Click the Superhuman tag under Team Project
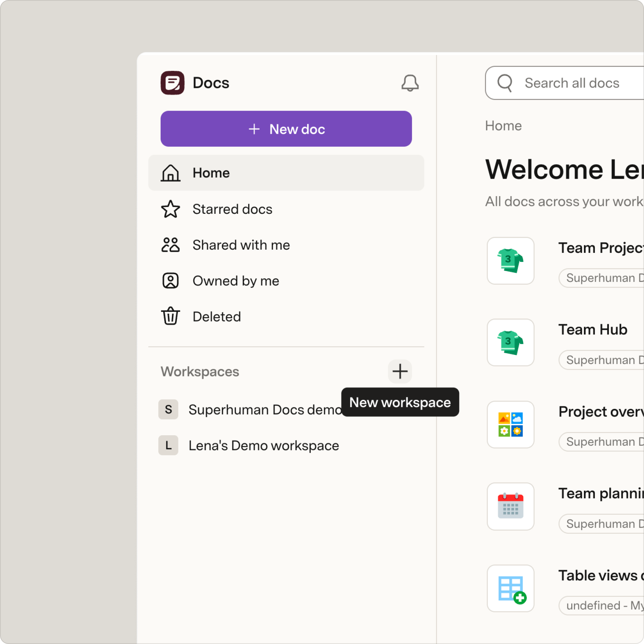 pyautogui.click(x=601, y=278)
